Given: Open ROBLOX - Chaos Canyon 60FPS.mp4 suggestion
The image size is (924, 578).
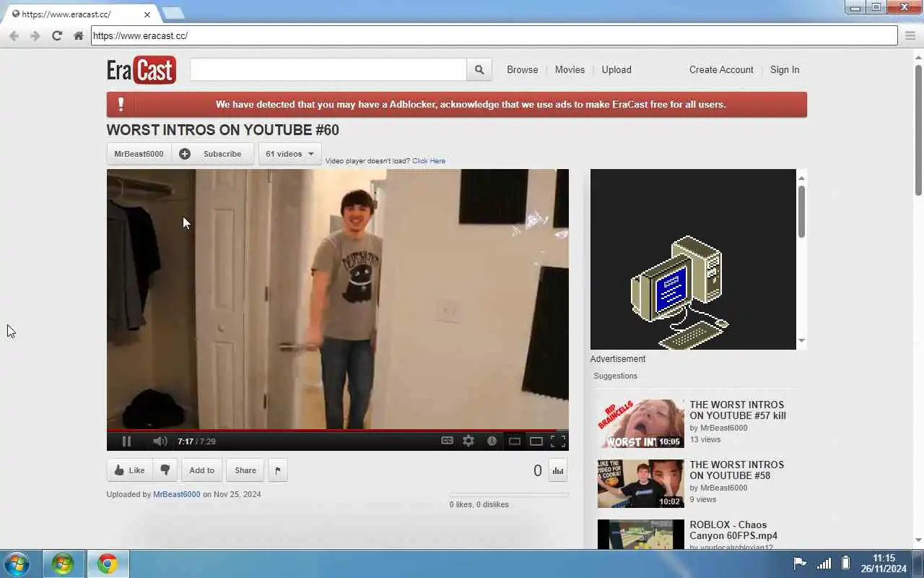Looking at the screenshot, I should coord(733,530).
